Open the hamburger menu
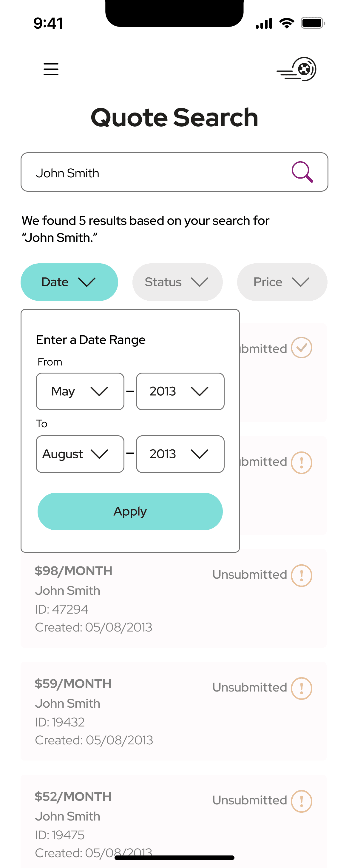The width and height of the screenshot is (349, 868). [51, 69]
